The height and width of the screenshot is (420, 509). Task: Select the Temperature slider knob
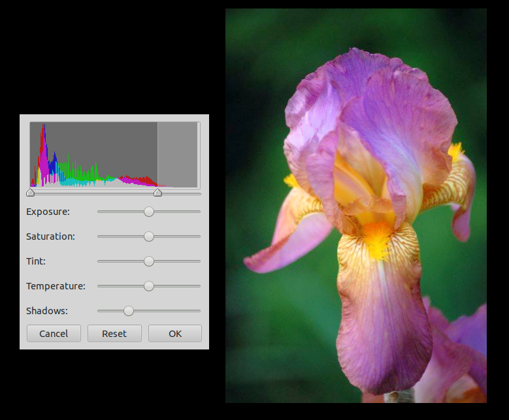149,286
